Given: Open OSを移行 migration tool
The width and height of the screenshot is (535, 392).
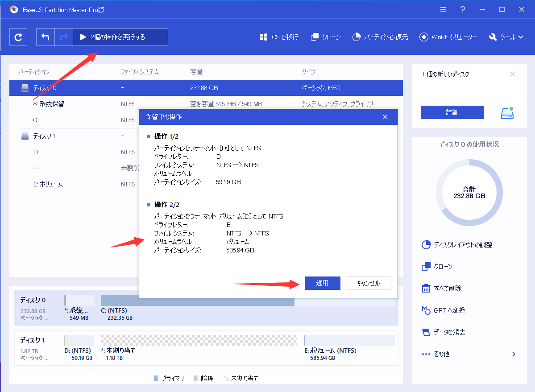Looking at the screenshot, I should click(279, 37).
